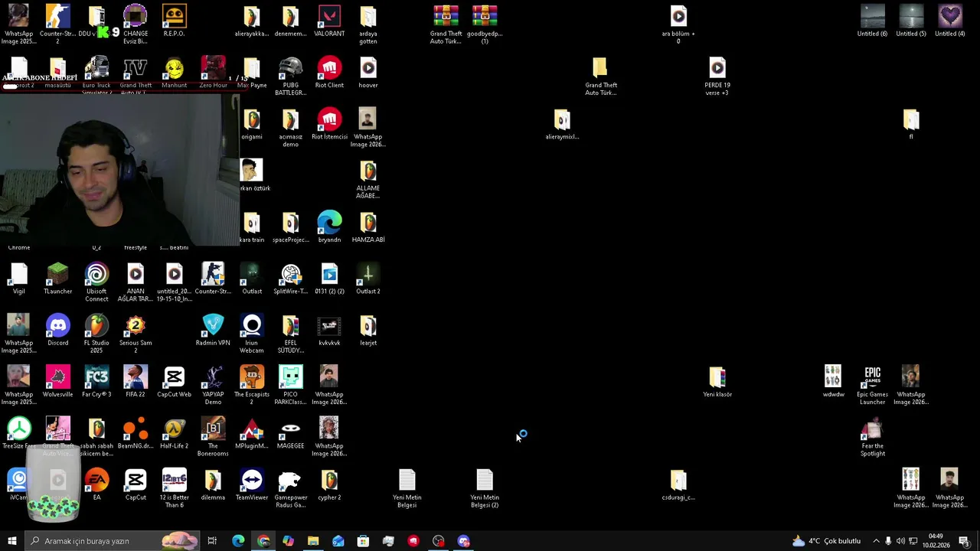Viewport: 980px width, 551px height.
Task: Open Task View on the taskbar
Action: (212, 541)
